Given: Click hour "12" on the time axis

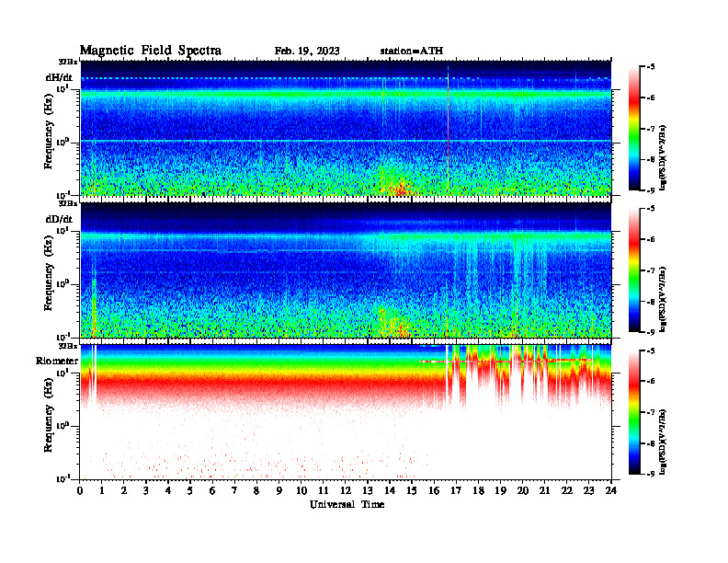Looking at the screenshot, I should pyautogui.click(x=345, y=491).
